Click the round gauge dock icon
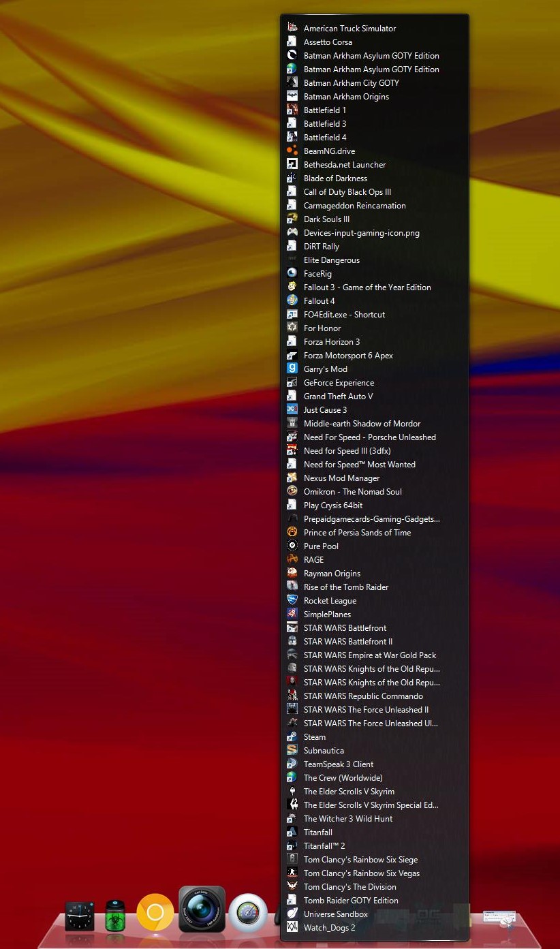The height and width of the screenshot is (949, 560). pos(247,912)
